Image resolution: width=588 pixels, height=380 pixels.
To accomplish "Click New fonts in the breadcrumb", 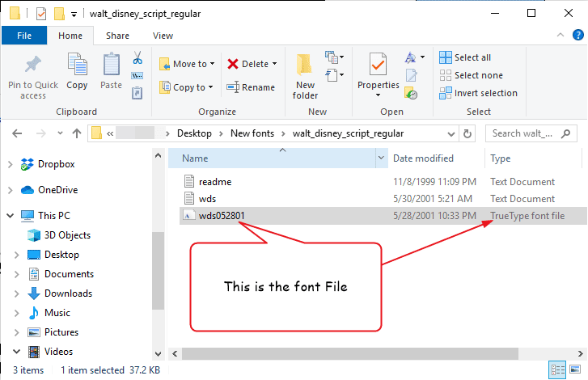I will click(x=252, y=133).
